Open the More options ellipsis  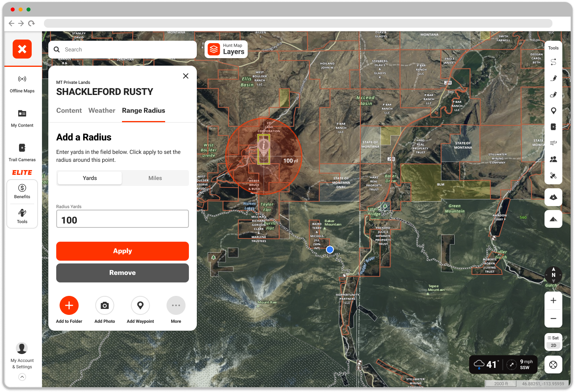coord(176,305)
